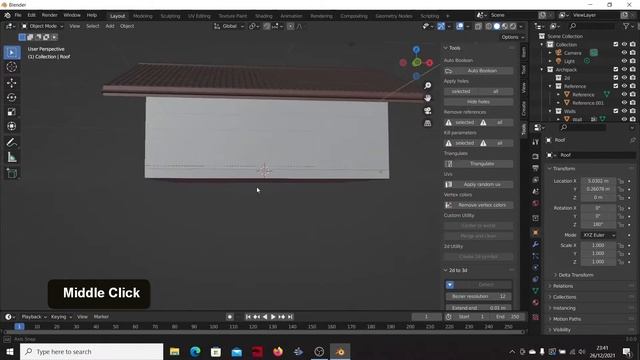The image size is (640, 360).
Task: Click the Blender logo menu icon
Action: click(7, 15)
